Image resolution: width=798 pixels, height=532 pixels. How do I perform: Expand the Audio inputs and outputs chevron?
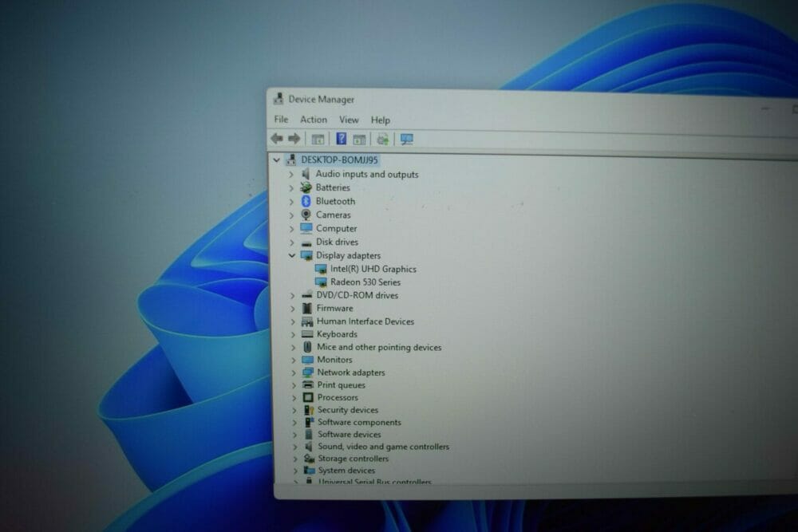[291, 175]
